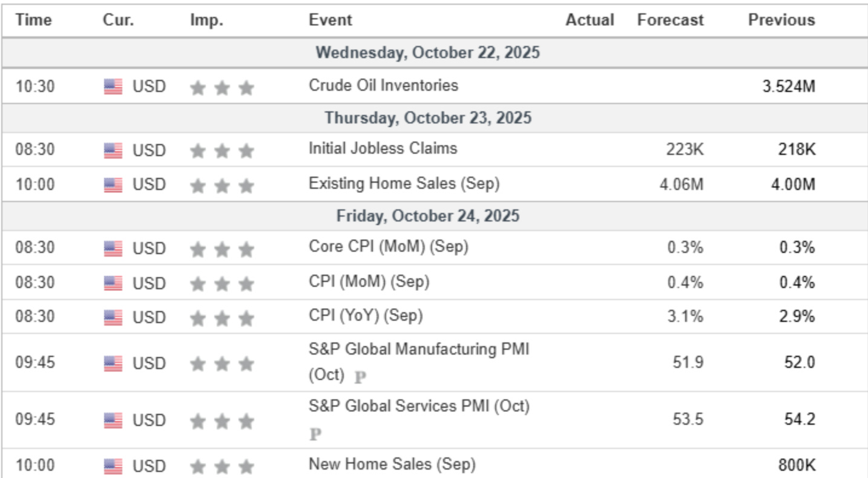The image size is (868, 478).
Task: Click Friday, October 24, 2025 date header
Action: [x=428, y=216]
